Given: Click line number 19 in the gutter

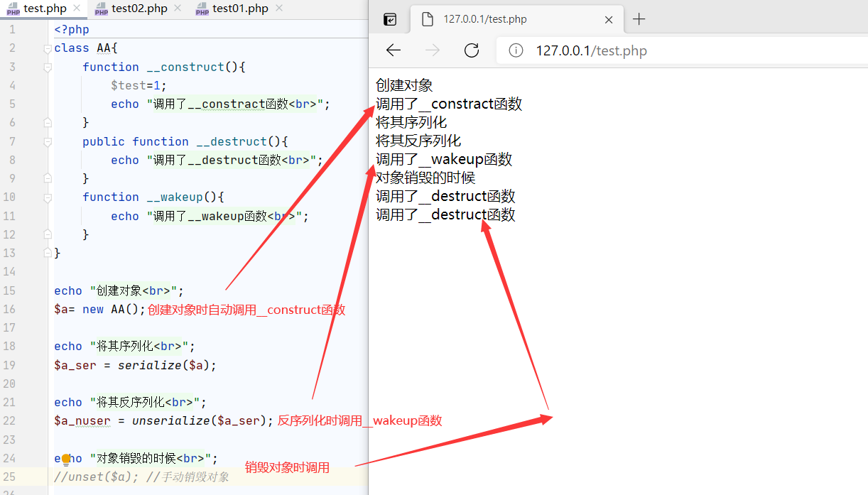Looking at the screenshot, I should 9,365.
